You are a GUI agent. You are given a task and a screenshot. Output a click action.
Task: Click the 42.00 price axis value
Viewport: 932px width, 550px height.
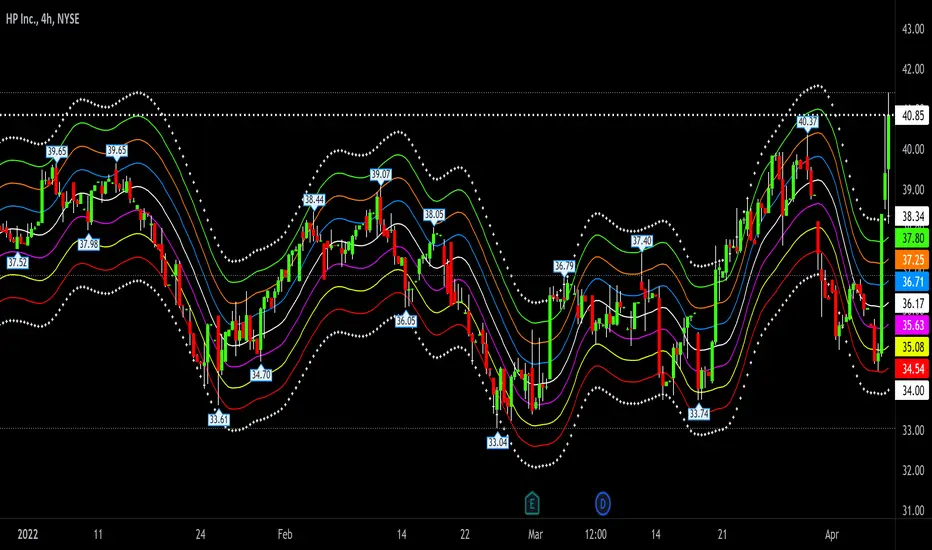coord(913,69)
